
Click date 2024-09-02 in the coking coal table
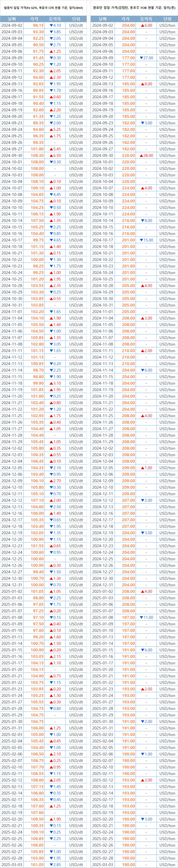[103, 25]
